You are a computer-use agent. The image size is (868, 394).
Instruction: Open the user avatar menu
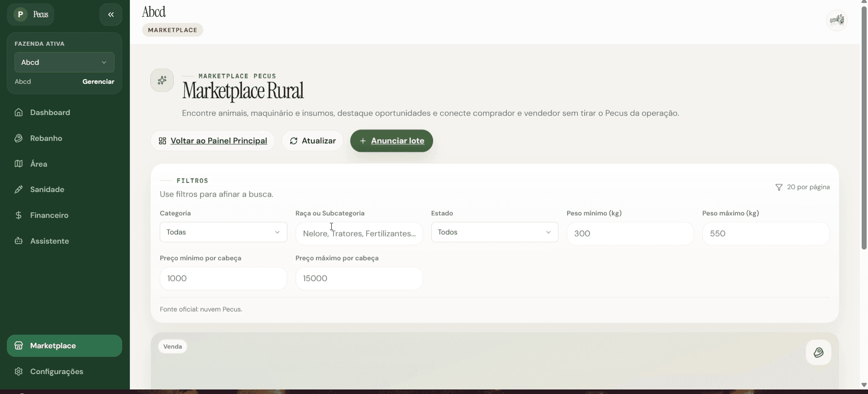click(x=837, y=20)
